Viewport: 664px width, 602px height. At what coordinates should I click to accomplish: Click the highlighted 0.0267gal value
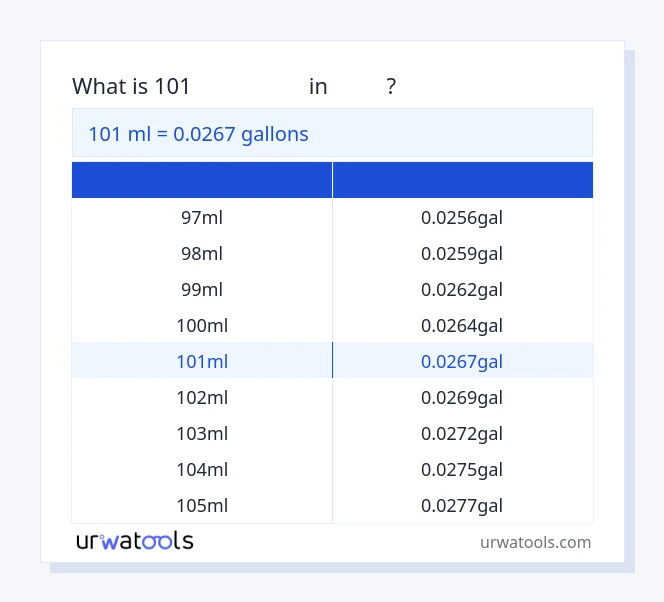click(462, 361)
